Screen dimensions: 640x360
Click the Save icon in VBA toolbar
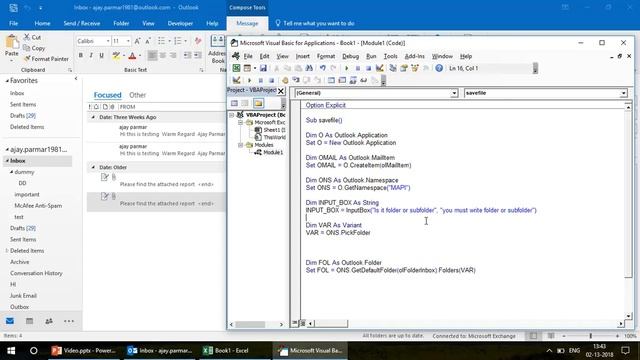pos(263,68)
